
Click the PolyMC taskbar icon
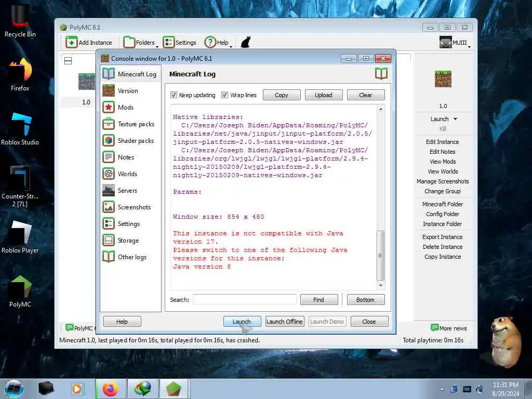coord(174,389)
